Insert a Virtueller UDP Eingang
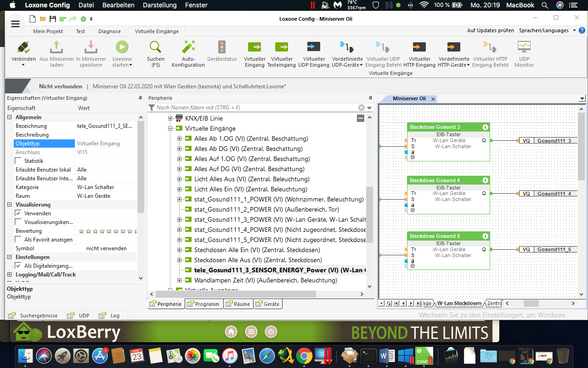Image resolution: width=588 pixels, height=368 pixels. coord(314,47)
